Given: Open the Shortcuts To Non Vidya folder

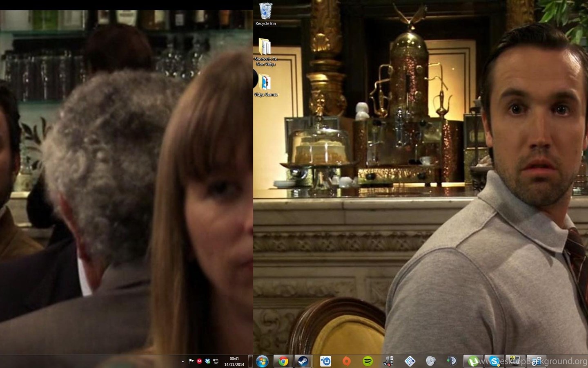Looking at the screenshot, I should [265, 52].
